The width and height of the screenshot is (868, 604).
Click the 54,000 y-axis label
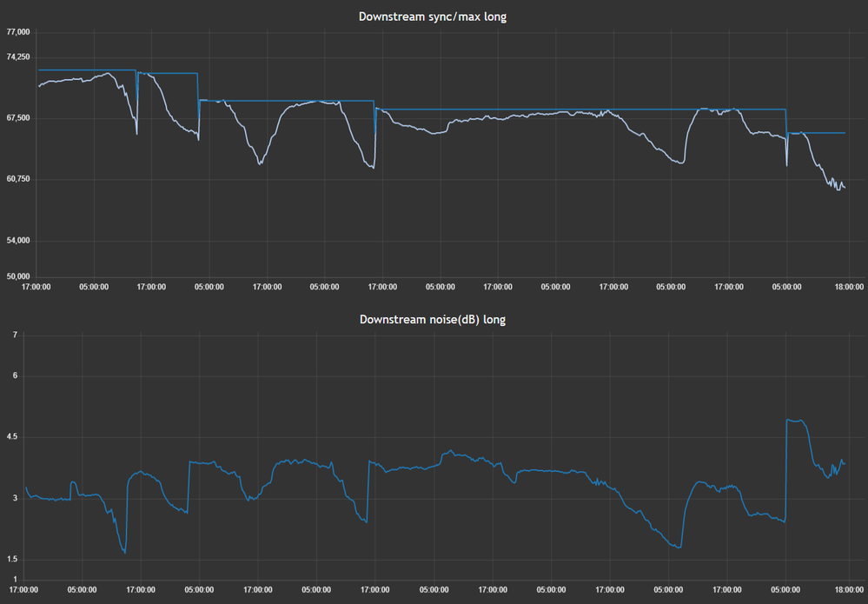coord(18,241)
